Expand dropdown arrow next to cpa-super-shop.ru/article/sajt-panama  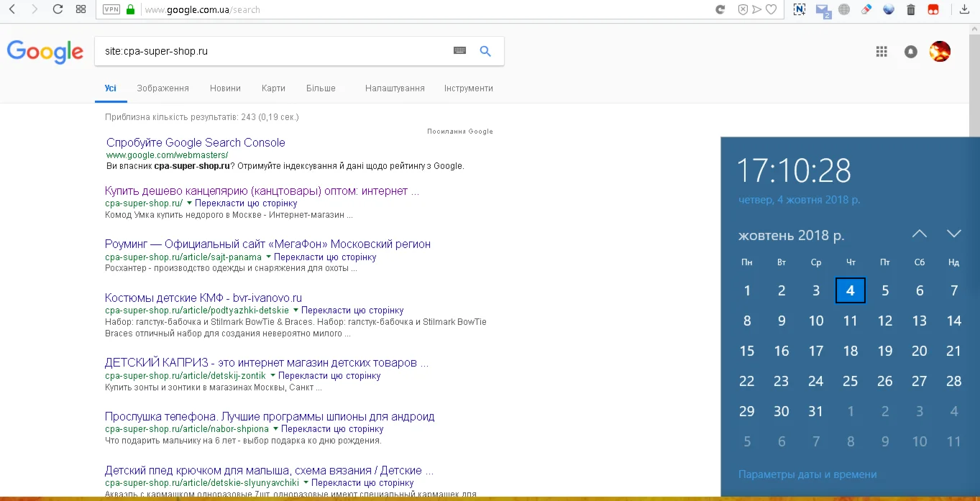coord(268,257)
